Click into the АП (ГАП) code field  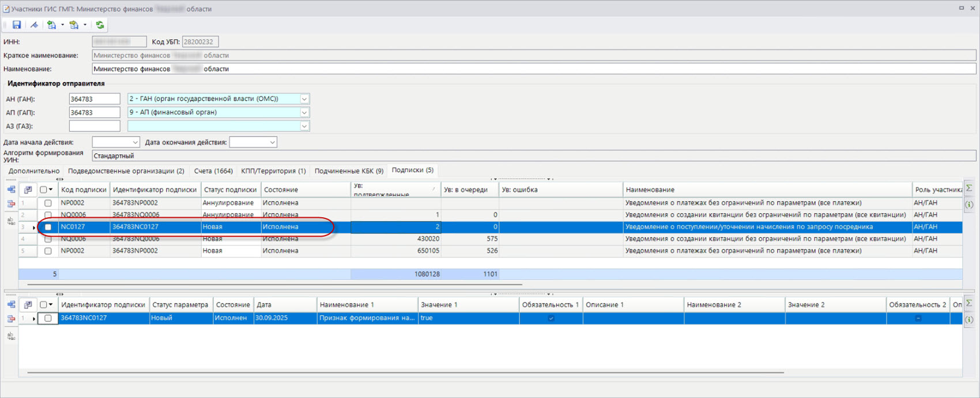coord(95,112)
